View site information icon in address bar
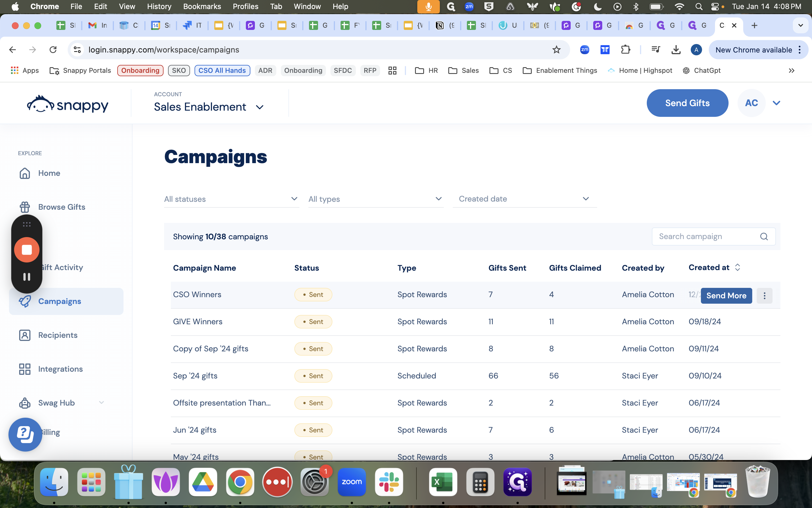This screenshot has width=812, height=508. 77,50
